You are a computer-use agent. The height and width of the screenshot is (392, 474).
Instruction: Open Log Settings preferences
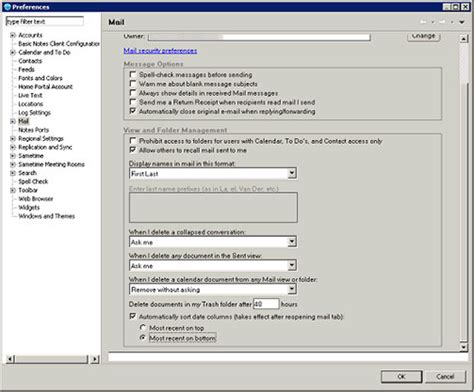click(34, 113)
